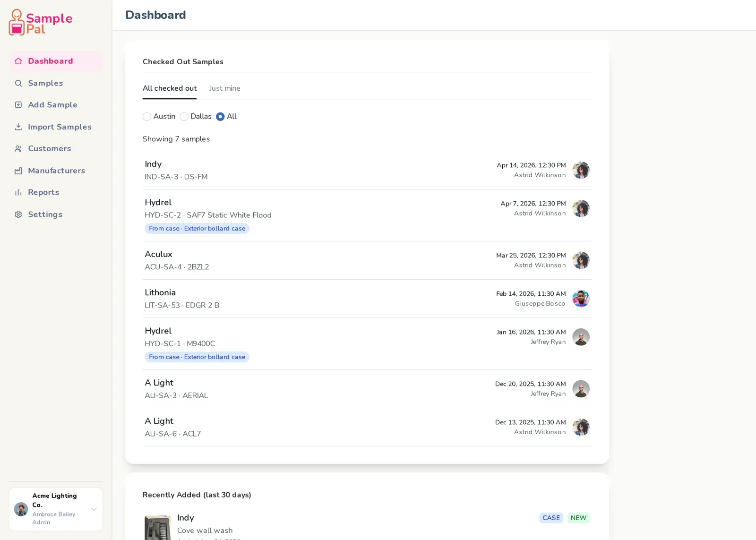Click the Import Samples download icon
The height and width of the screenshot is (540, 756).
tap(18, 127)
